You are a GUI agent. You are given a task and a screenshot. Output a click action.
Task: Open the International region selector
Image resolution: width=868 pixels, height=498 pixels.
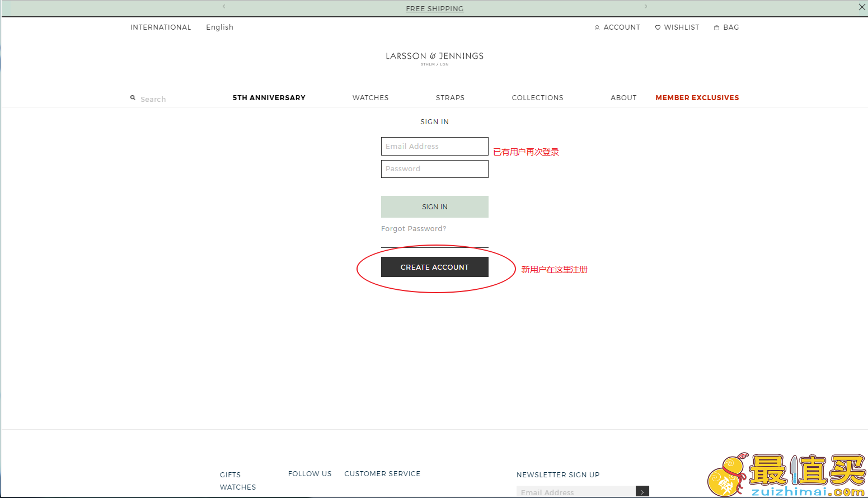pyautogui.click(x=161, y=27)
